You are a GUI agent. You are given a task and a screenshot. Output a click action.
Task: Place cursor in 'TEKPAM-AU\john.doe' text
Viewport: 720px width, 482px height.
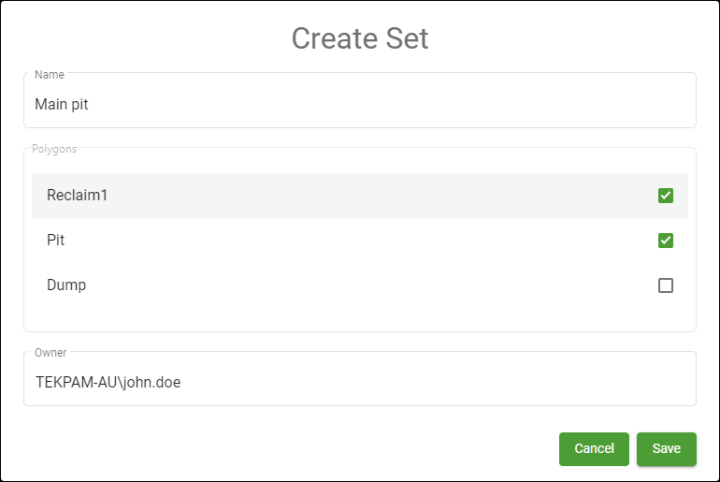[108, 382]
